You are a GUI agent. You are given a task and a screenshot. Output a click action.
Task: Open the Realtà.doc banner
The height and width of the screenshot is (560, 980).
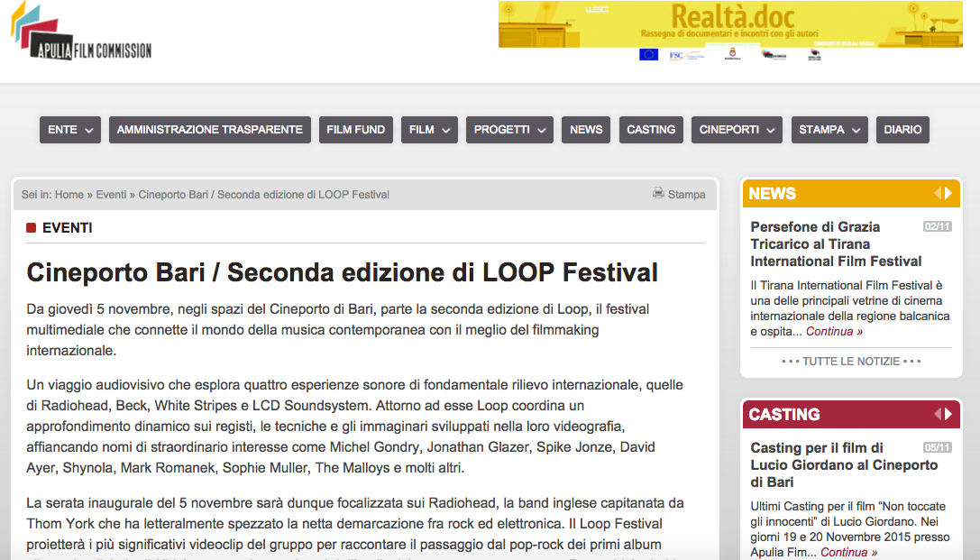pos(730,24)
